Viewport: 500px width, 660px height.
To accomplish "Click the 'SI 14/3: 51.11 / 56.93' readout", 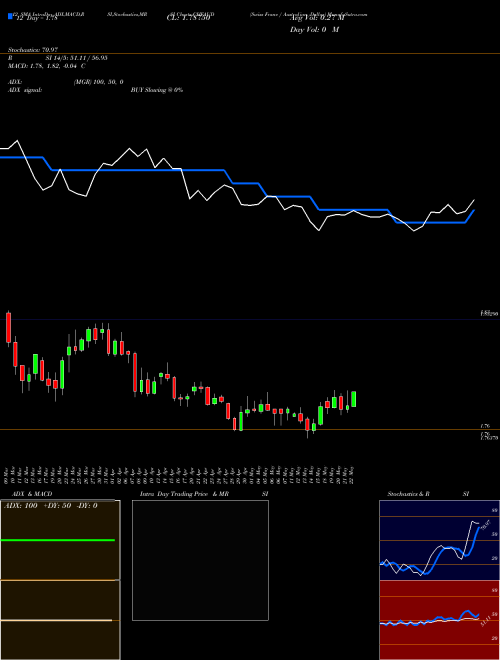I will (x=76, y=58).
